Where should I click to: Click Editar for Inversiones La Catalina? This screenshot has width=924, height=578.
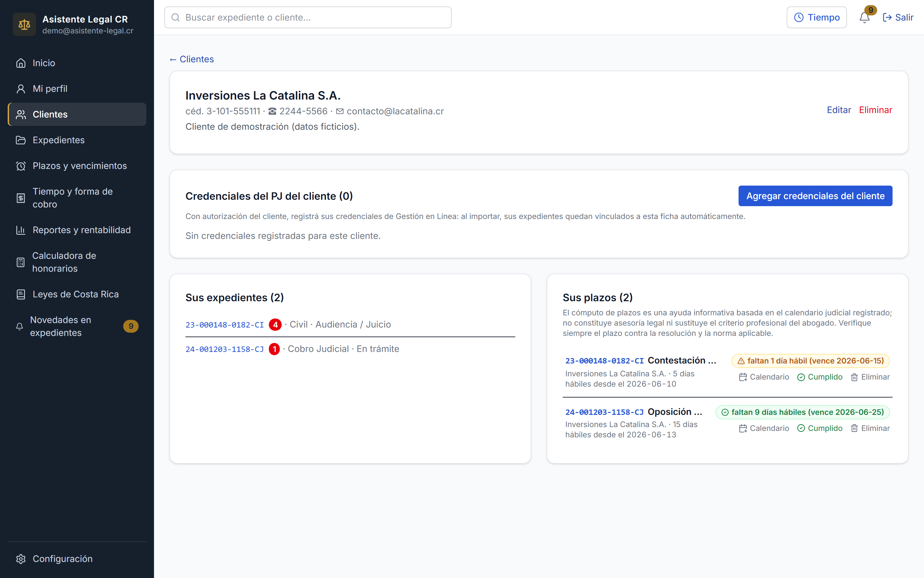click(x=839, y=110)
